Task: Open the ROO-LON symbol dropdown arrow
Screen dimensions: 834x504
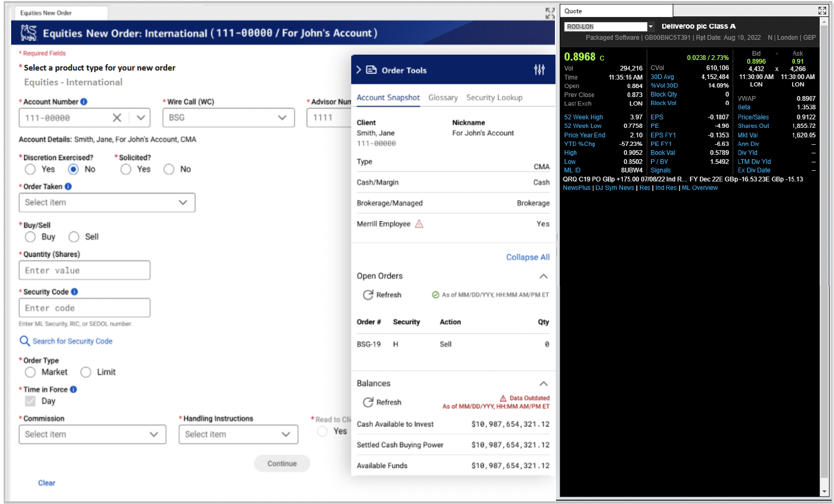Action: [x=650, y=27]
